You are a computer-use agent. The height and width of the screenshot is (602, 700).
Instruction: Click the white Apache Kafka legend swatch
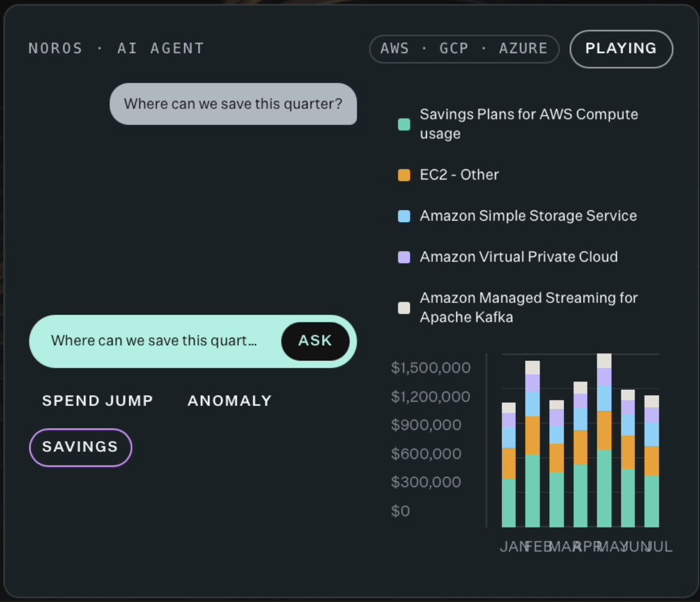tap(404, 308)
